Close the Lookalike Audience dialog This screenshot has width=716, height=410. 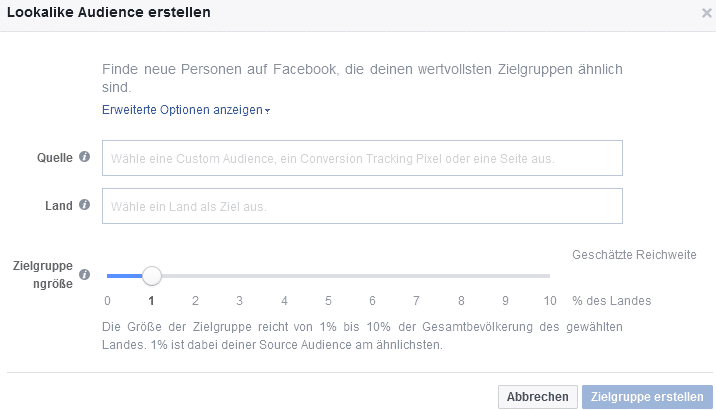[706, 13]
